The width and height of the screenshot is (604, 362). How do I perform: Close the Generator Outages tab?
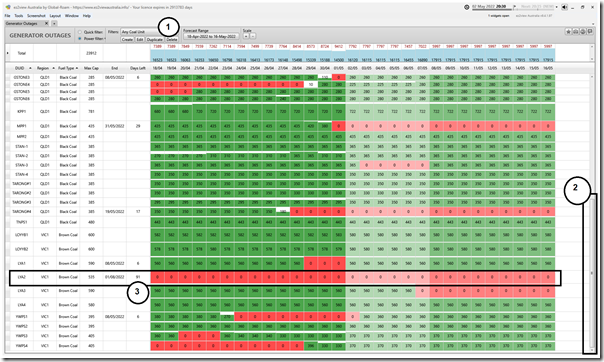click(x=47, y=23)
